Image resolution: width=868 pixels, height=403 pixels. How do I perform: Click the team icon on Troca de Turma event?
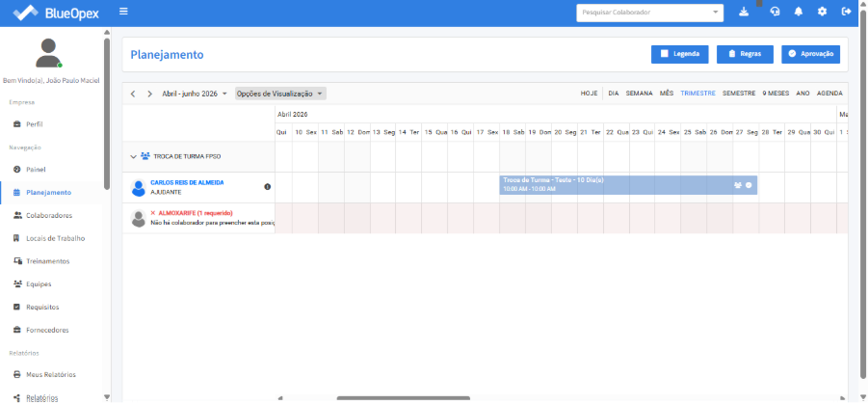coord(737,185)
